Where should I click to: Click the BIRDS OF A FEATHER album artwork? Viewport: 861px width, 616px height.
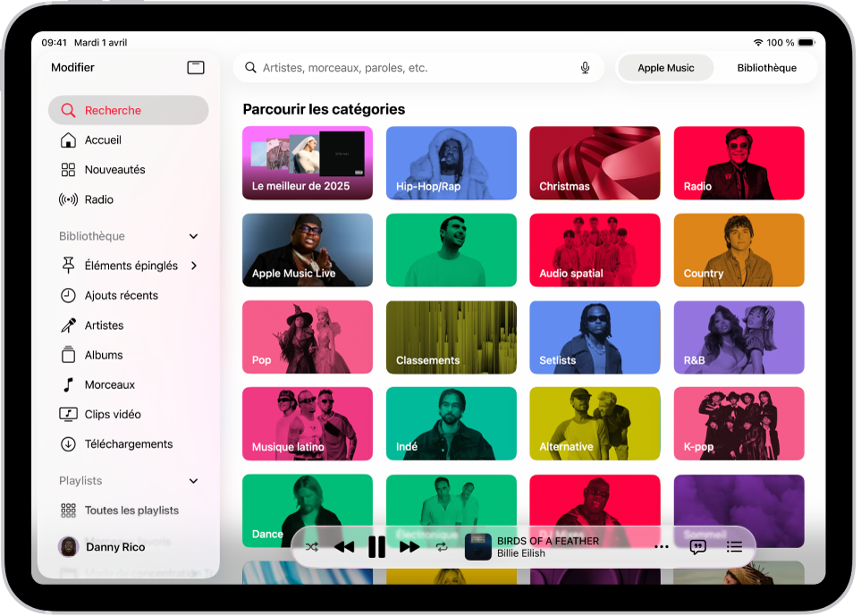[477, 547]
